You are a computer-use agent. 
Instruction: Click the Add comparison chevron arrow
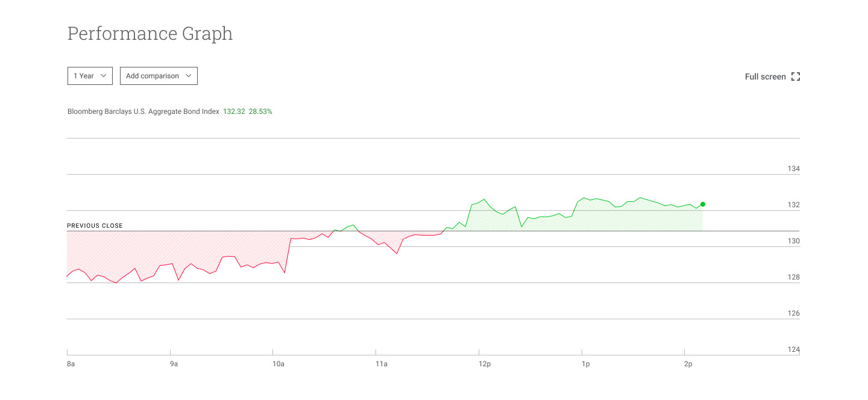(189, 76)
